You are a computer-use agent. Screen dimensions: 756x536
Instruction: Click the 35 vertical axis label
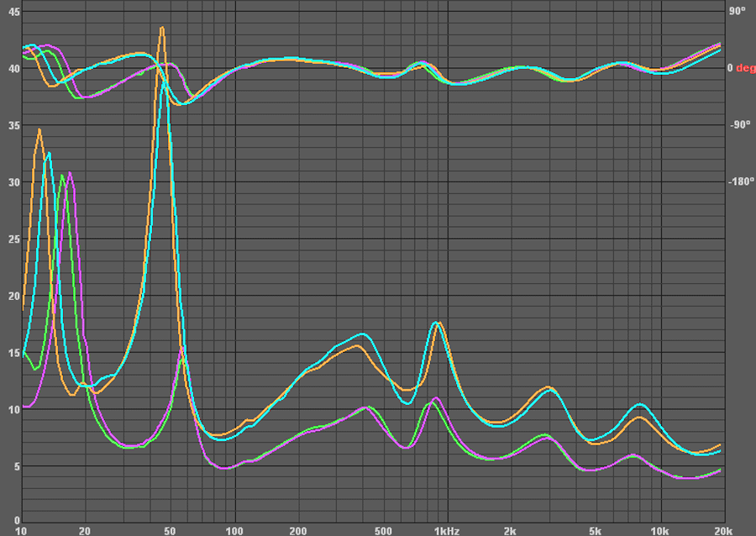pos(14,125)
